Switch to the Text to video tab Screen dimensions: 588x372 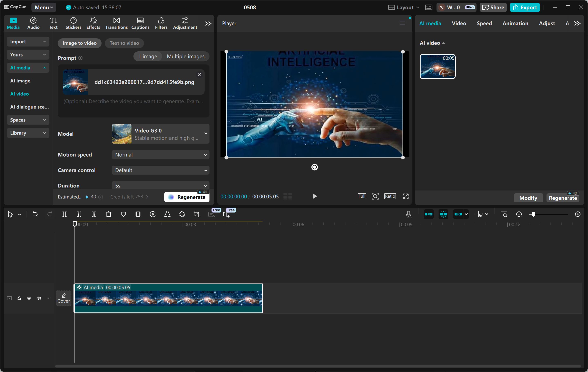(x=124, y=43)
